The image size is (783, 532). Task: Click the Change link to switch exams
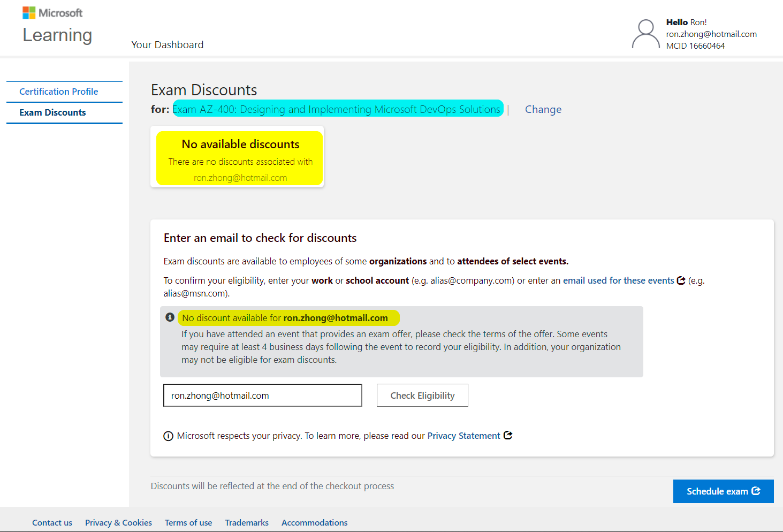tap(543, 109)
